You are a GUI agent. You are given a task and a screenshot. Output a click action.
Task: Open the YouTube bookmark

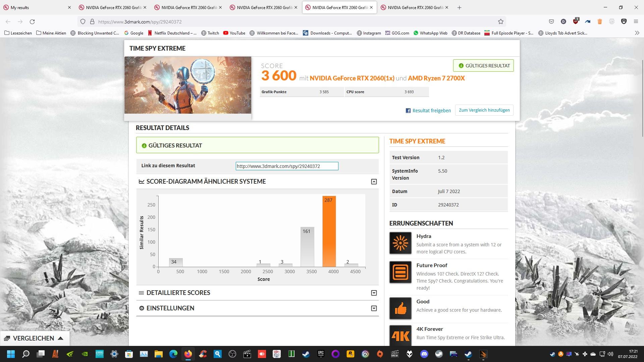click(234, 33)
